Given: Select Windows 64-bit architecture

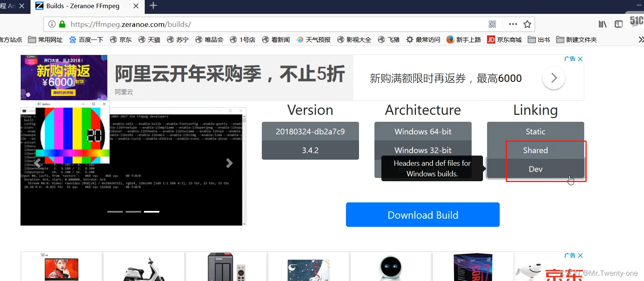Looking at the screenshot, I should [423, 132].
